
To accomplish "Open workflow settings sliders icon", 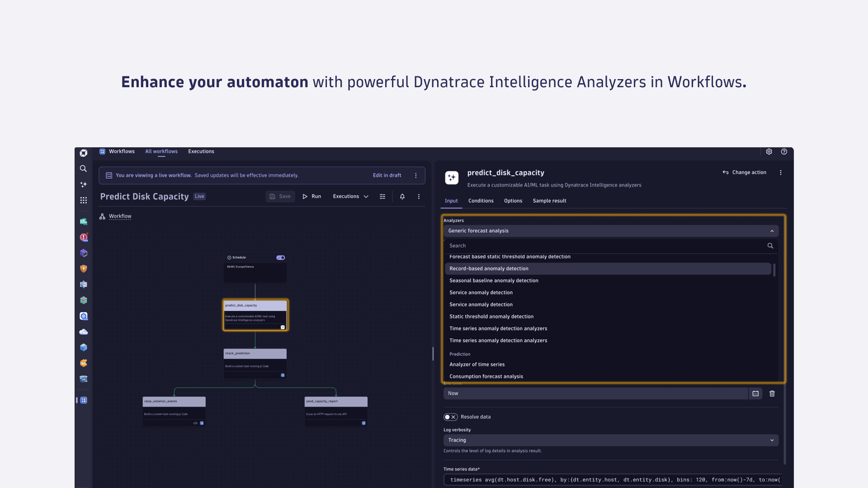I will [382, 196].
